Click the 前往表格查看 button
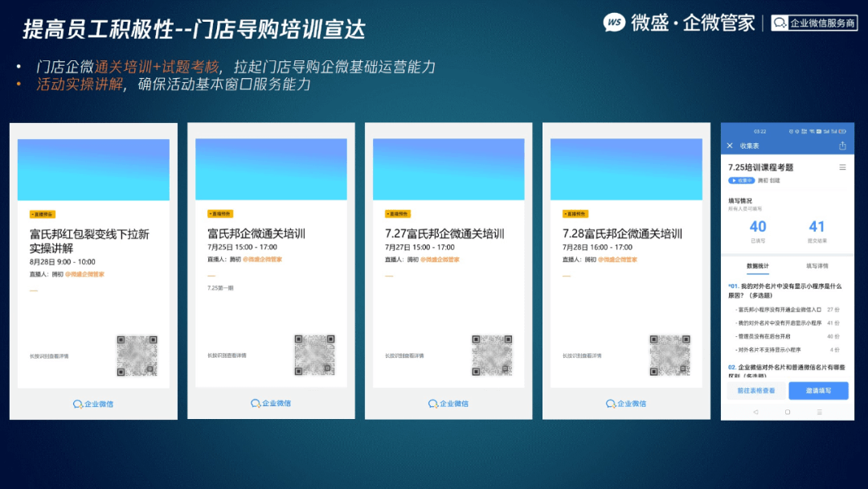 click(755, 390)
